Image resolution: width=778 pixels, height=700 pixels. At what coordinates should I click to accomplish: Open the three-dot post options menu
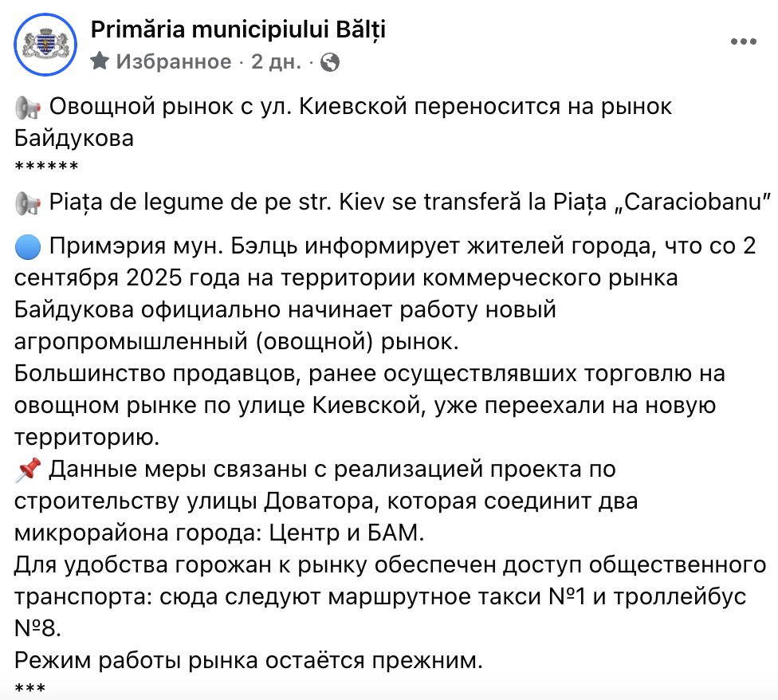(x=743, y=41)
